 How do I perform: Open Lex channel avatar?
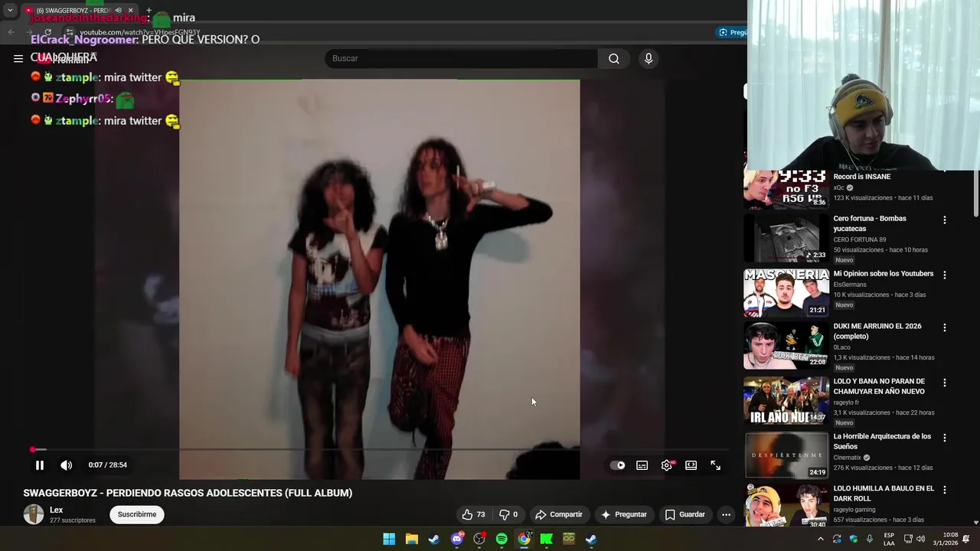[x=34, y=514]
